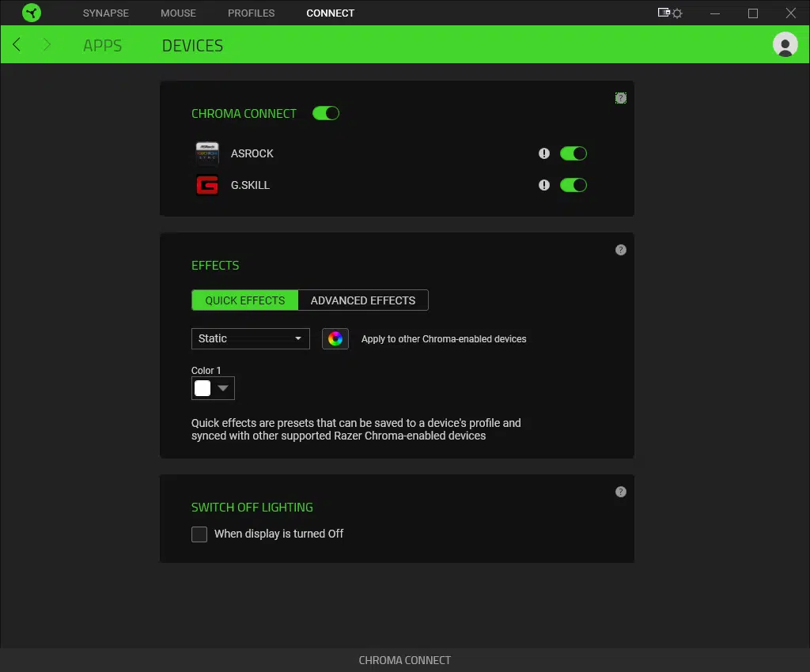Screen dimensions: 810x672
Task: Click the device display icon beside the gear
Action: 664,13
